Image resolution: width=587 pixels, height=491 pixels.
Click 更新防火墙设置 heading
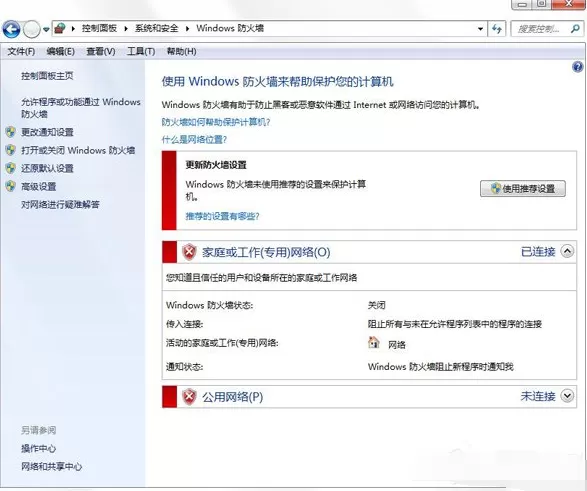point(216,165)
